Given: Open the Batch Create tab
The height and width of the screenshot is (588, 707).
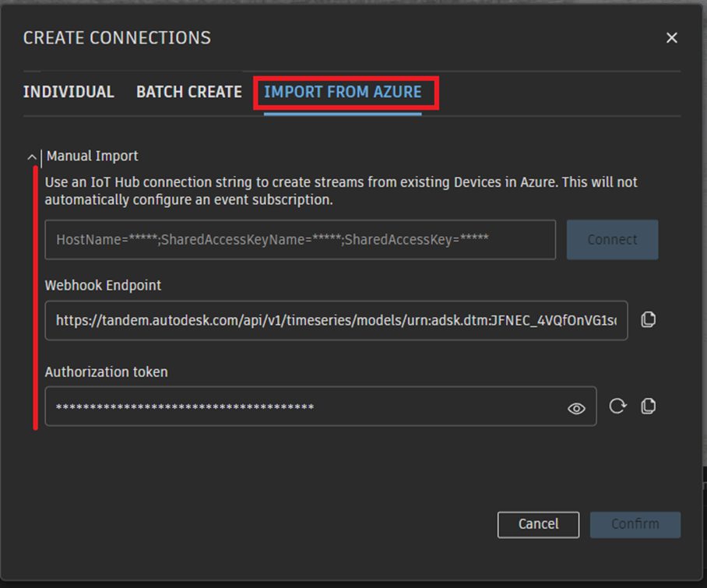Looking at the screenshot, I should coord(189,92).
